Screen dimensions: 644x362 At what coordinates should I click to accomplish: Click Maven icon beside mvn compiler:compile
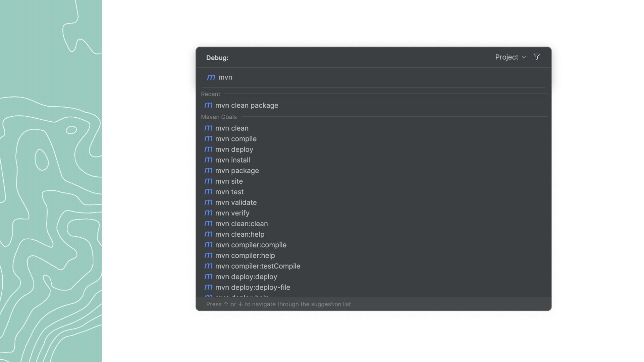point(208,245)
